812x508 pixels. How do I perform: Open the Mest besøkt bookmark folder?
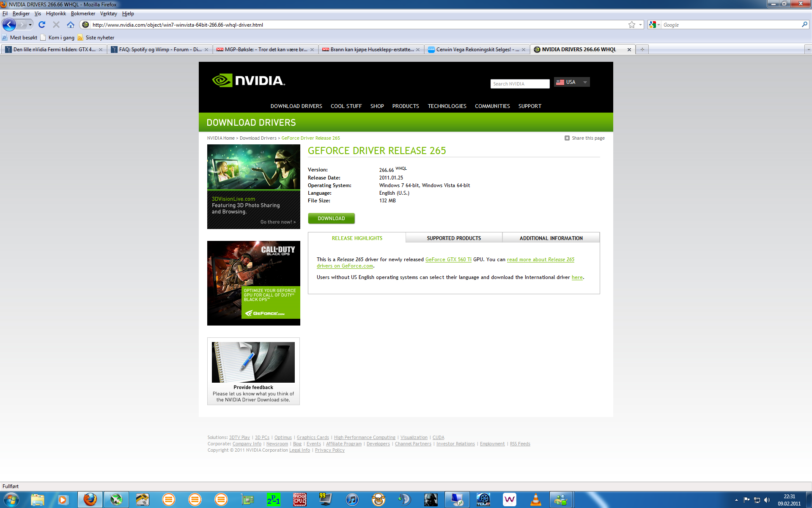19,38
